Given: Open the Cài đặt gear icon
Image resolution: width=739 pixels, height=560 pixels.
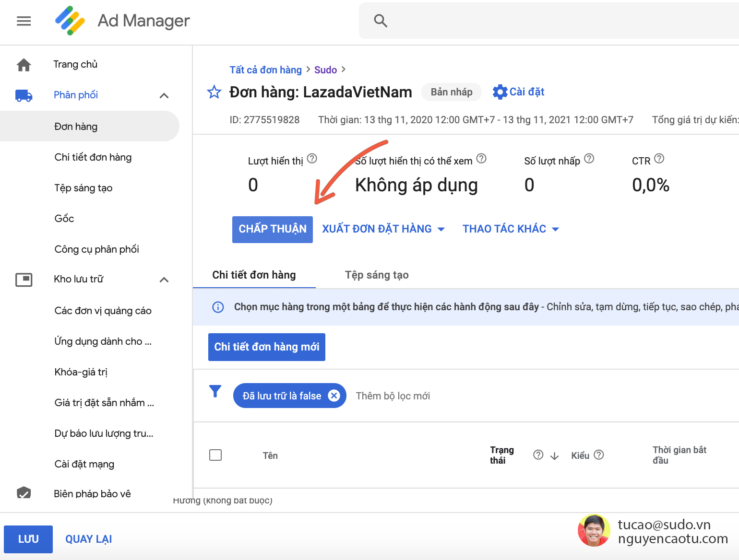Looking at the screenshot, I should tap(500, 92).
